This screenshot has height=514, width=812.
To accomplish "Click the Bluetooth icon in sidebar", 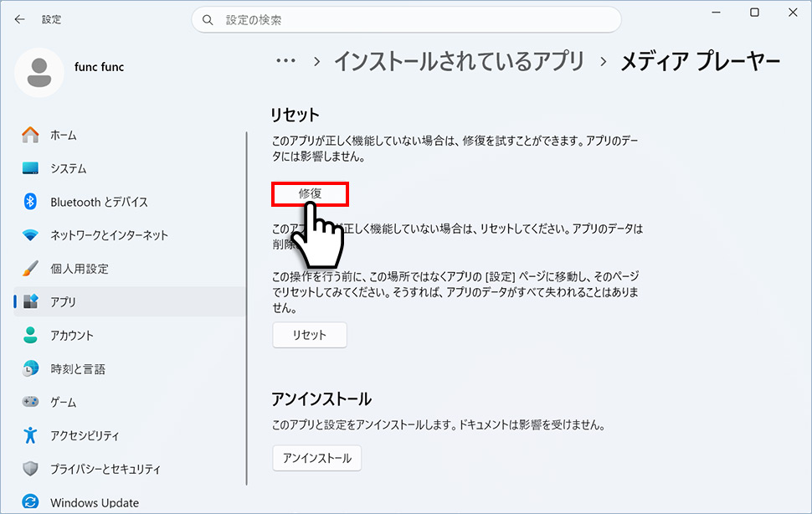I will pyautogui.click(x=30, y=202).
